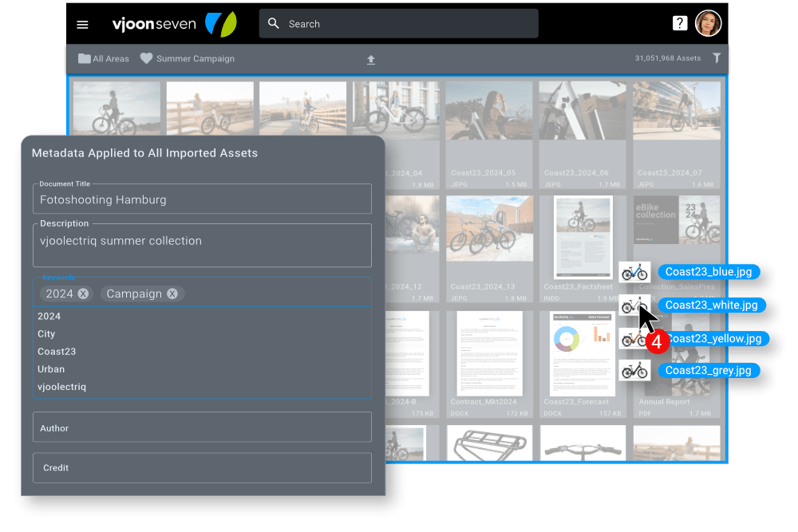The image size is (798, 532).
Task: Select City from the keyword suggestions
Action: [x=46, y=333]
